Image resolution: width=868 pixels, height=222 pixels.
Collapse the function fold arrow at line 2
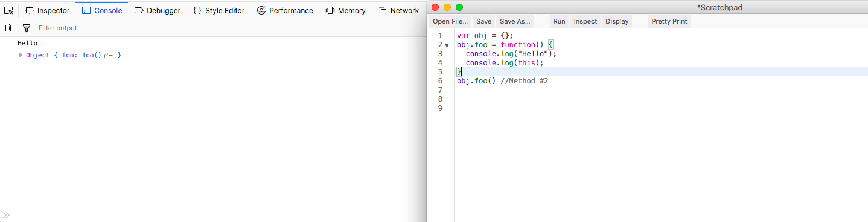point(447,45)
